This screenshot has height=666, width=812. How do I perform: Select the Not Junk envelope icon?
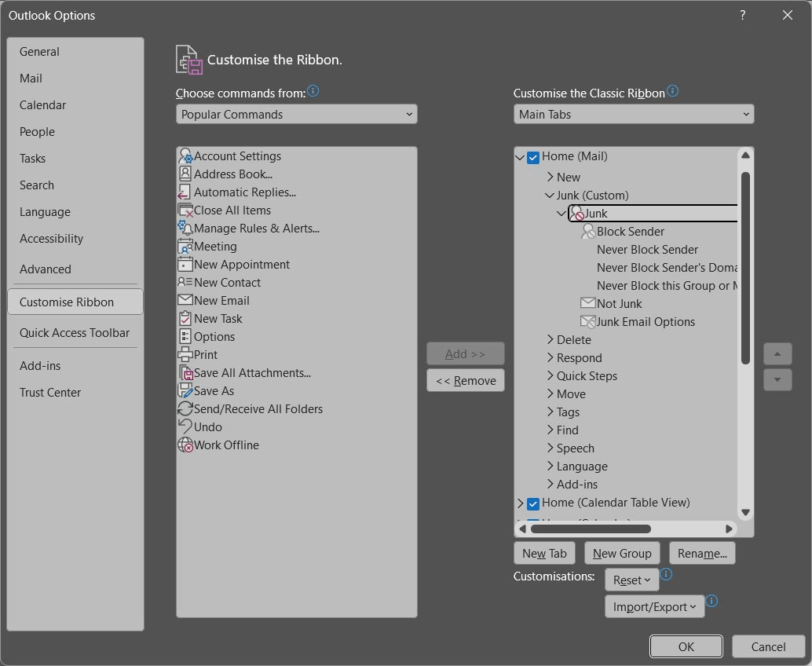point(587,302)
